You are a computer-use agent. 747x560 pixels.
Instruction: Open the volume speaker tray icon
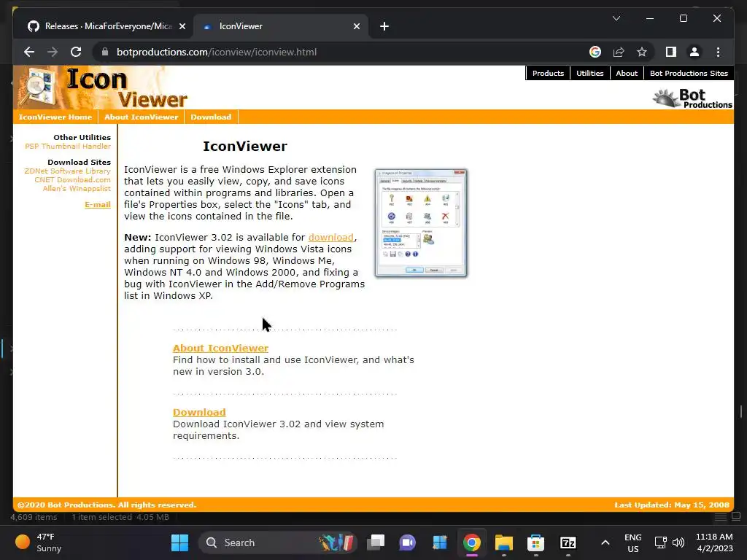678,542
